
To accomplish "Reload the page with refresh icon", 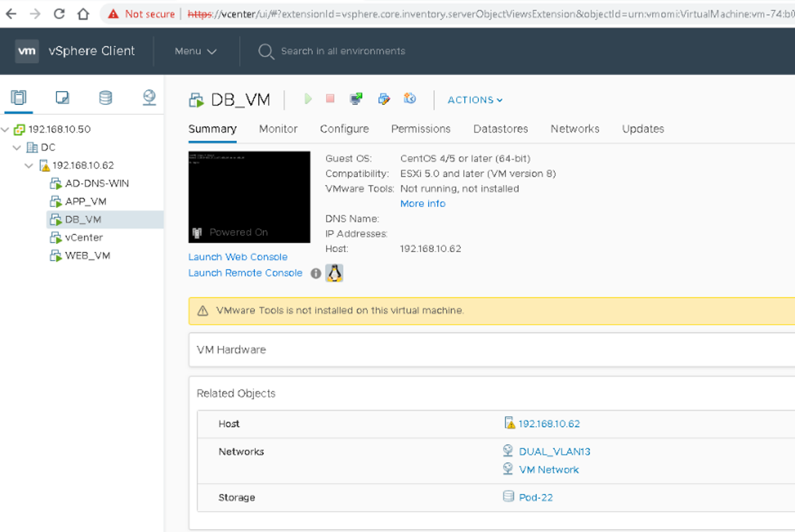I will tap(60, 14).
